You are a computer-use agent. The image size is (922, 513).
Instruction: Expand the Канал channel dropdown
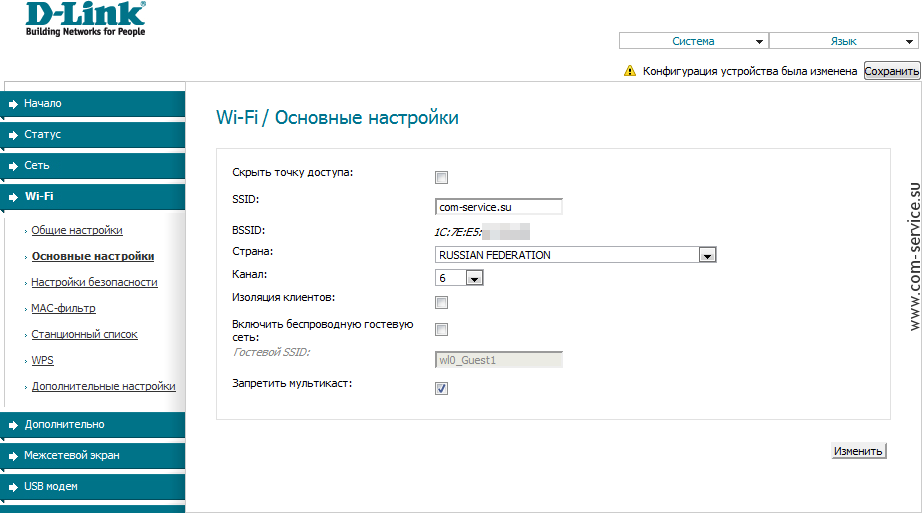point(474,279)
